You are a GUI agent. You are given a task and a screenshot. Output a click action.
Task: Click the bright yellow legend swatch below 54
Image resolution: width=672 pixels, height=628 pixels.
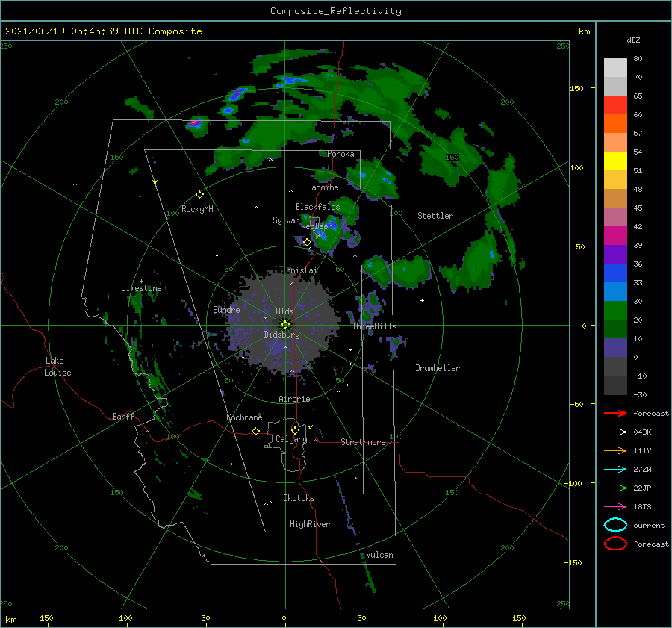point(615,161)
